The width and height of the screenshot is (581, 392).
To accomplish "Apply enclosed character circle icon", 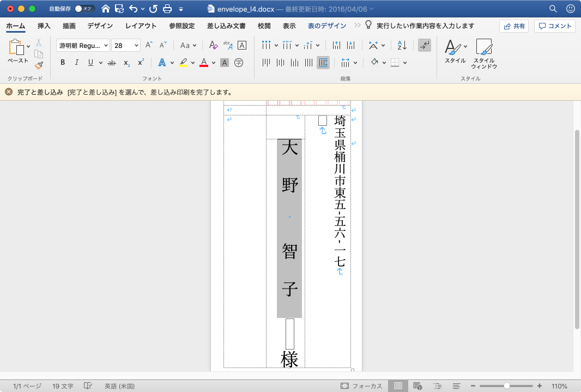I will click(x=239, y=63).
